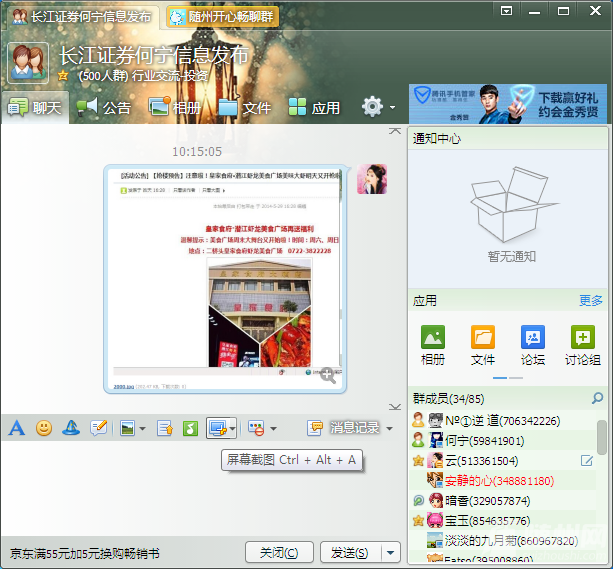Collapse the chat area top arrow
Screen dimensions: 613x569
click(395, 131)
